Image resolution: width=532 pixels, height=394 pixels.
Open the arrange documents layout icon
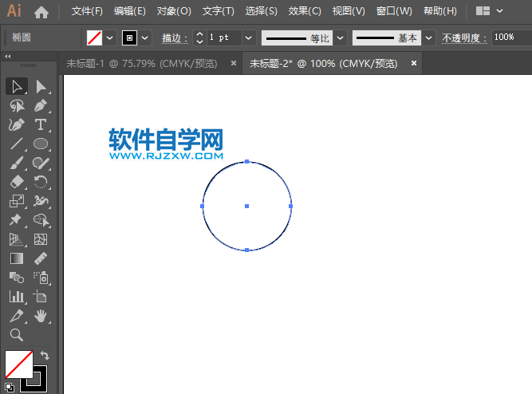pyautogui.click(x=483, y=11)
